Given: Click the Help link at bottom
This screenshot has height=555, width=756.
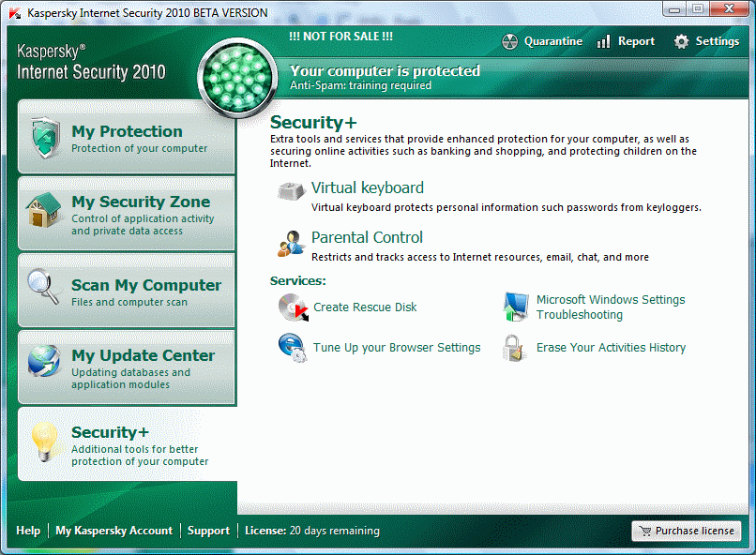Looking at the screenshot, I should click(x=28, y=531).
